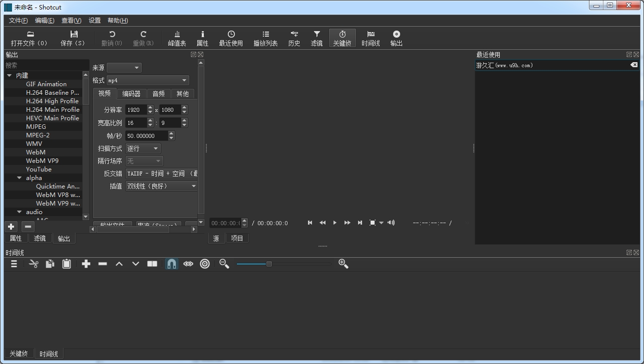Image resolution: width=644 pixels, height=364 pixels.
Task: Click the preset search (搜索) field
Action: 47,65
